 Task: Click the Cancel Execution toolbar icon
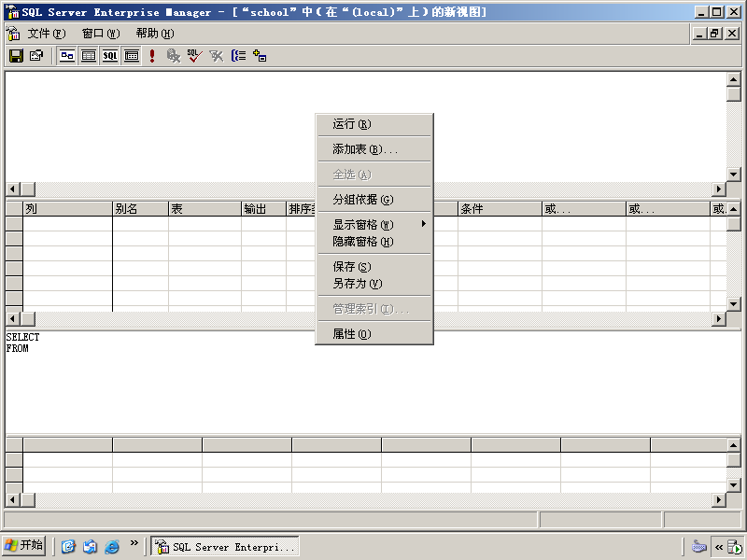pyautogui.click(x=174, y=56)
